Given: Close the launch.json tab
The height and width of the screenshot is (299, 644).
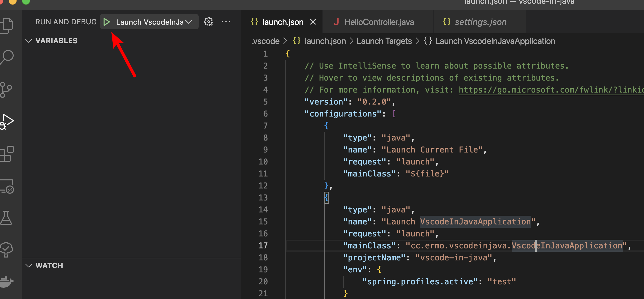Looking at the screenshot, I should tap(313, 22).
